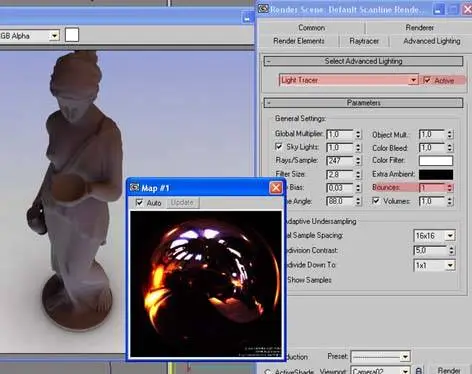The image size is (472, 374).
Task: Click the Render Scene dialog title icon
Action: [x=263, y=9]
